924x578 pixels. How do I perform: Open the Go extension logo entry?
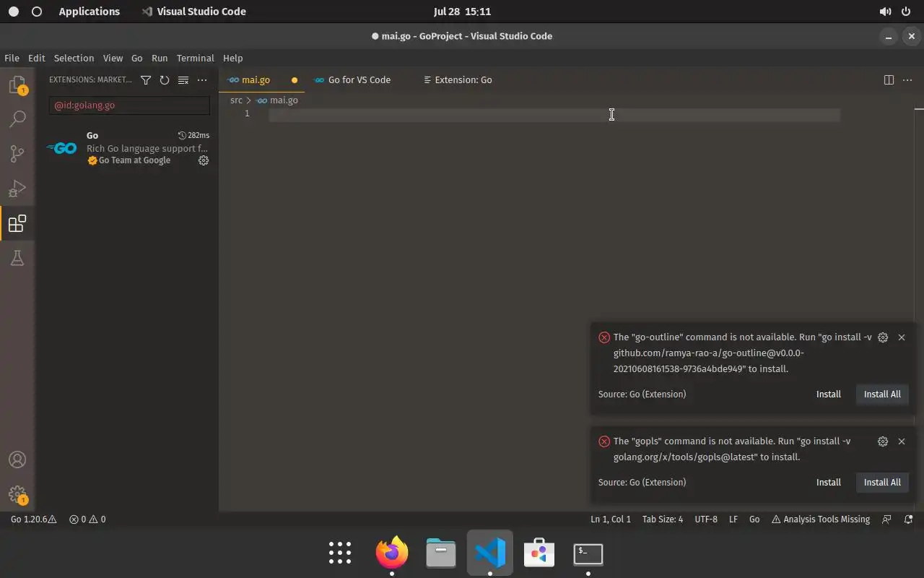62,148
